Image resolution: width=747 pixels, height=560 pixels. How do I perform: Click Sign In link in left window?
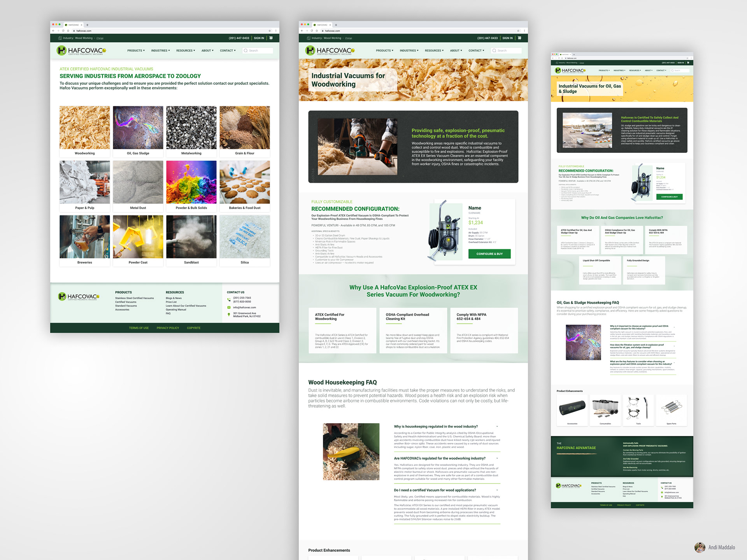pyautogui.click(x=259, y=38)
